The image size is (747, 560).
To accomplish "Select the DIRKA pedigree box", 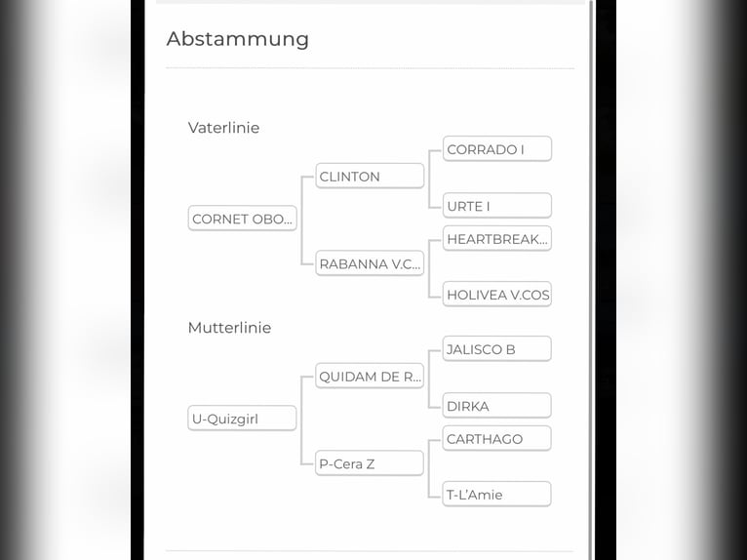I will (497, 406).
